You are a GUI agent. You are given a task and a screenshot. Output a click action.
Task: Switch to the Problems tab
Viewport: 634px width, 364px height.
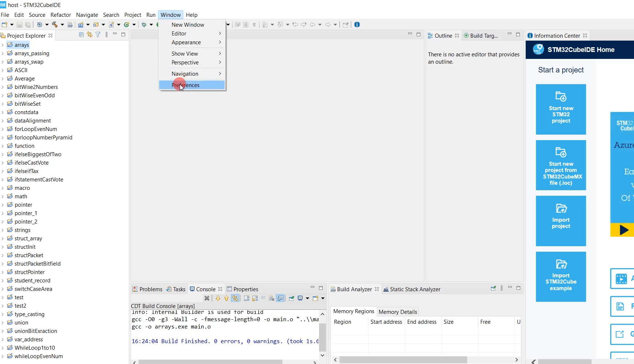147,289
